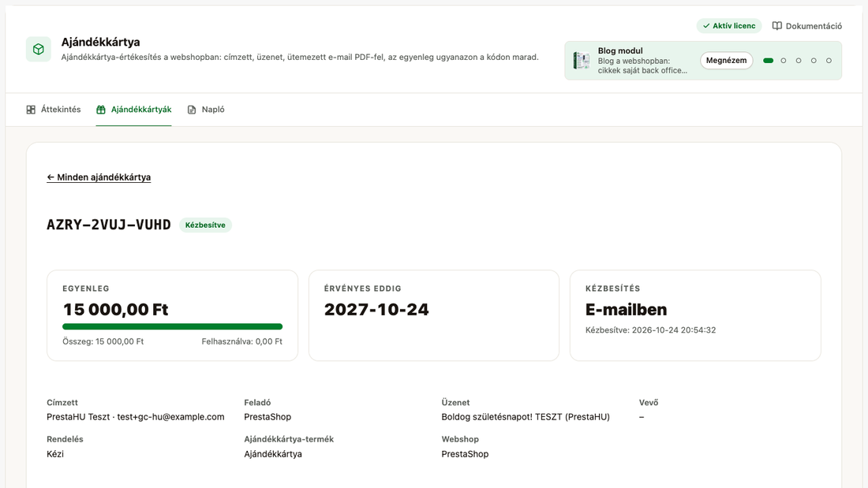Click the gift icon on the Ajándékkártyák tab
Image resolution: width=868 pixels, height=488 pixels.
point(101,110)
